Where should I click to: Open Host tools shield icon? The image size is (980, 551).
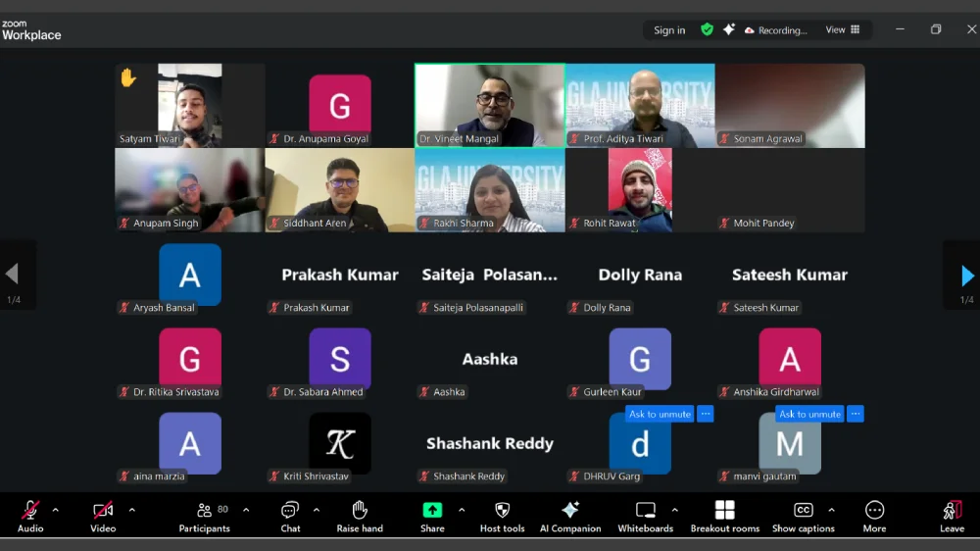[x=502, y=516]
